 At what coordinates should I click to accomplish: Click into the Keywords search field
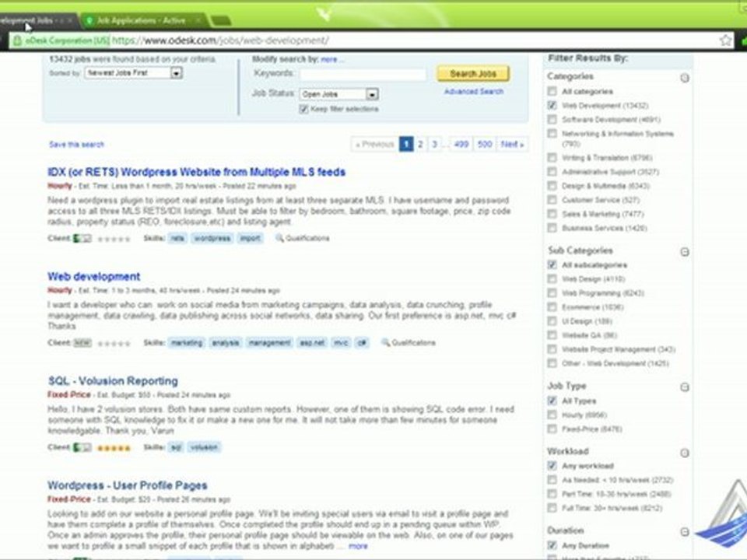coord(363,74)
